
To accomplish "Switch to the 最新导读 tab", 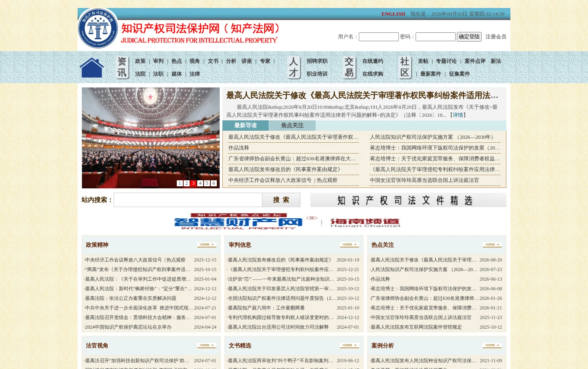I will click(246, 126).
